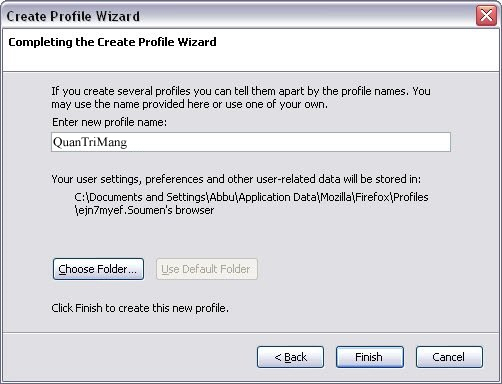502x384 pixels.
Task: Click the 'If you create several profiles' sentence
Action: pyautogui.click(x=241, y=91)
